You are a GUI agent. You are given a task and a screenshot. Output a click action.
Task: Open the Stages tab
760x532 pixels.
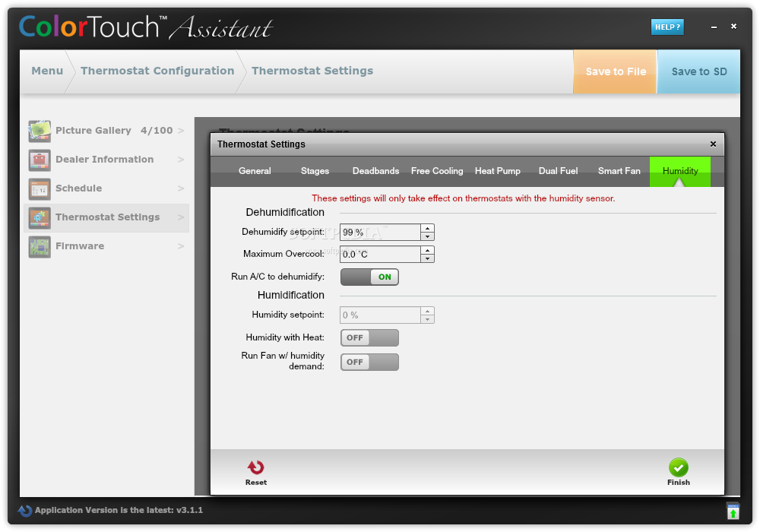point(315,171)
